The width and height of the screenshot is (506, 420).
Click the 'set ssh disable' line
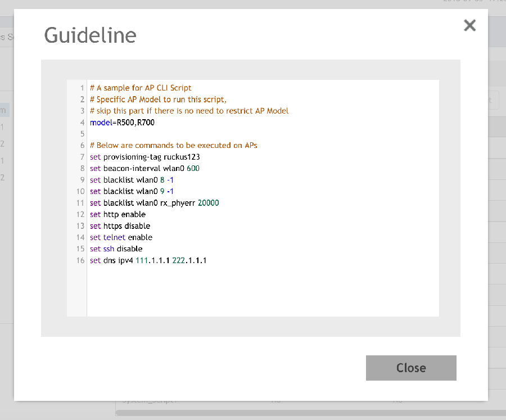tap(116, 249)
